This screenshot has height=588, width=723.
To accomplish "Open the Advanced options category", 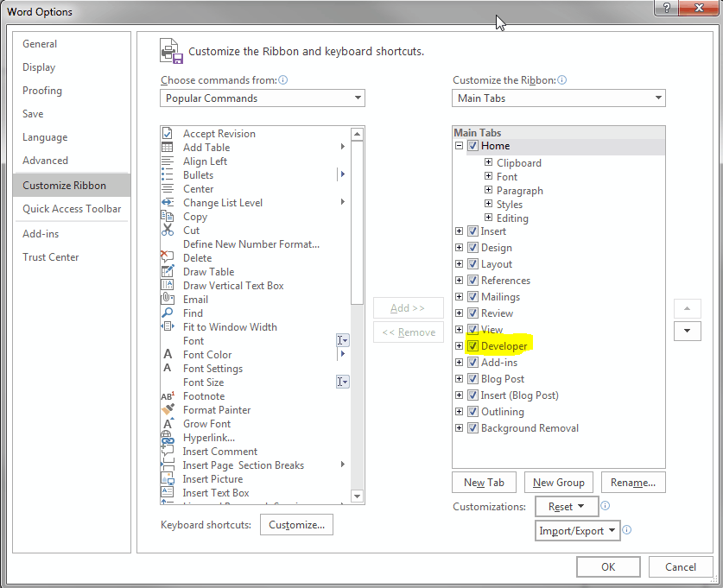I will (72, 161).
